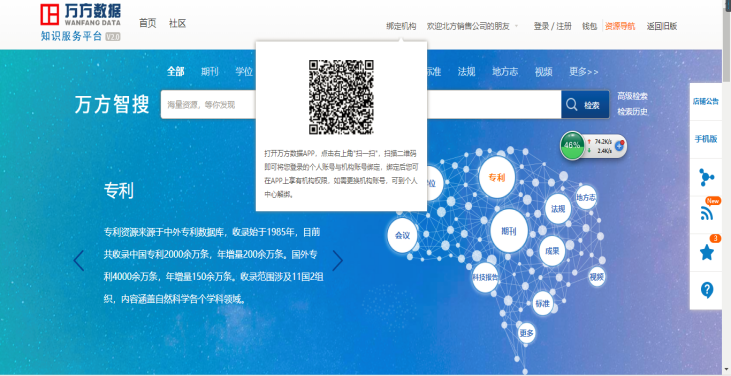Expand the 更多>> resource categories

tap(583, 72)
